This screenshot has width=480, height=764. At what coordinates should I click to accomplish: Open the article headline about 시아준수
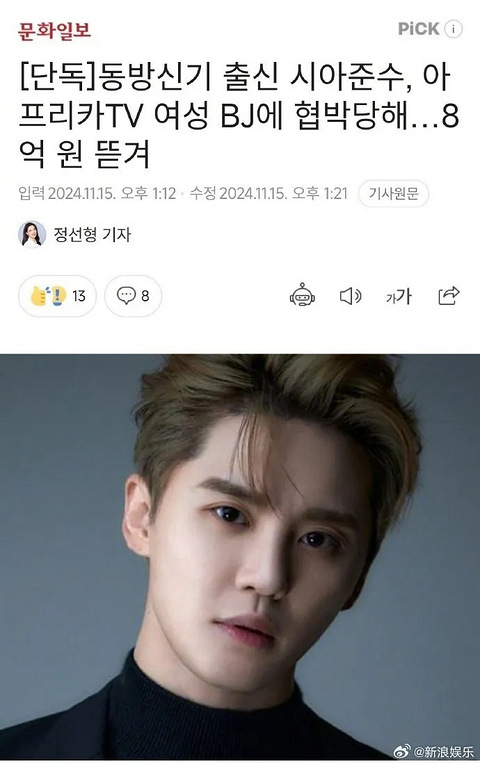point(239,116)
